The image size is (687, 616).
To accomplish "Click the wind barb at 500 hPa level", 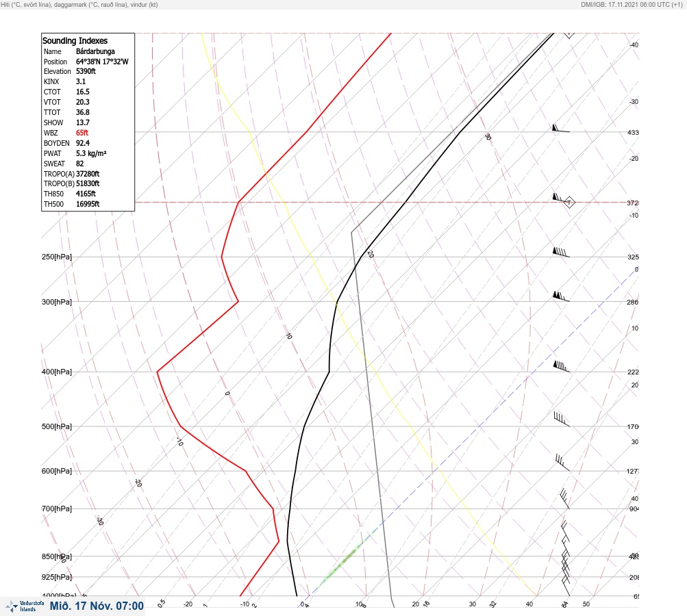I will tap(561, 419).
